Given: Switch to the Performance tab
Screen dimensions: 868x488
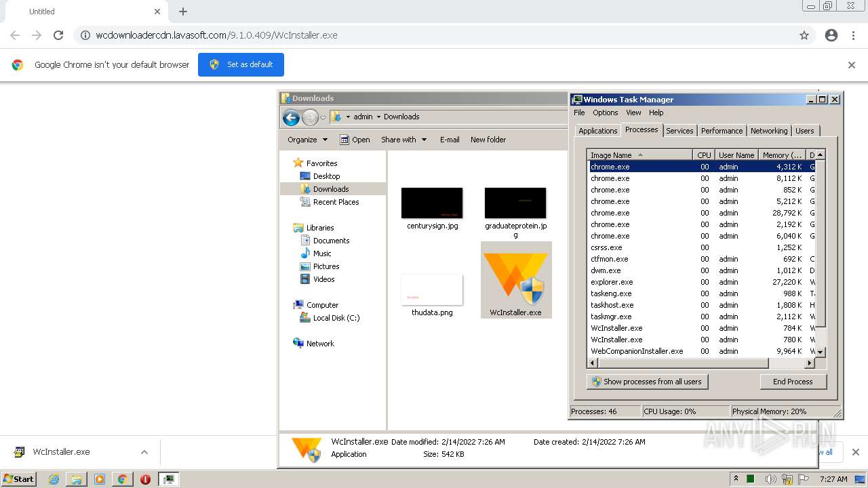Looking at the screenshot, I should coord(722,131).
